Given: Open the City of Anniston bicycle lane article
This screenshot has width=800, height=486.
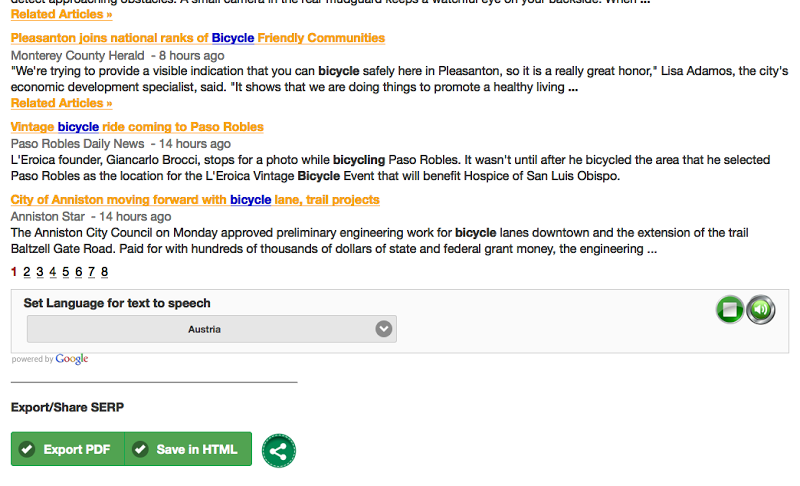Looking at the screenshot, I should [195, 200].
